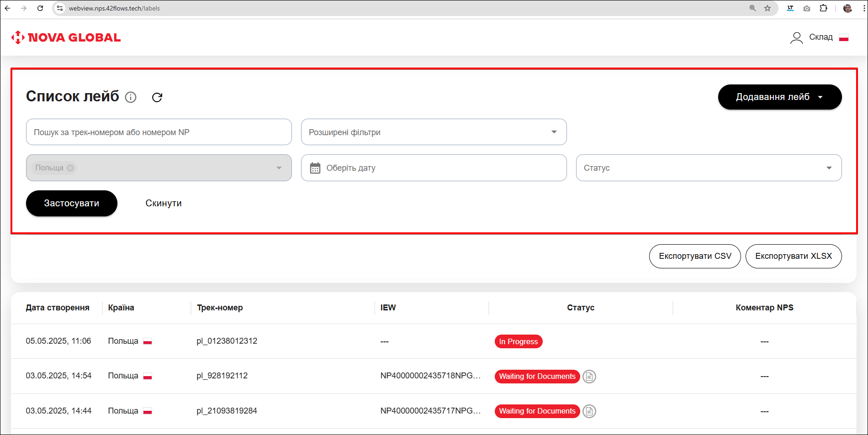Open the browser extensions puzzle icon
The width and height of the screenshot is (868, 435).
(823, 8)
